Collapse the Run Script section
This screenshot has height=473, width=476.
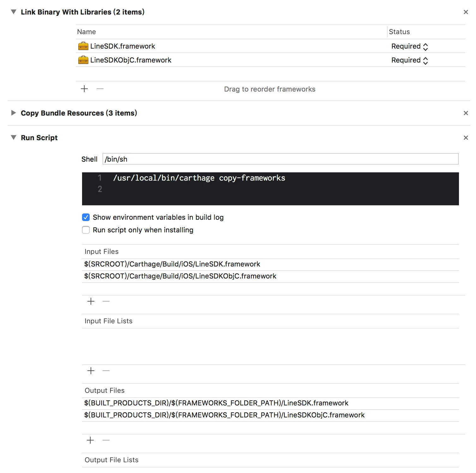click(x=14, y=138)
